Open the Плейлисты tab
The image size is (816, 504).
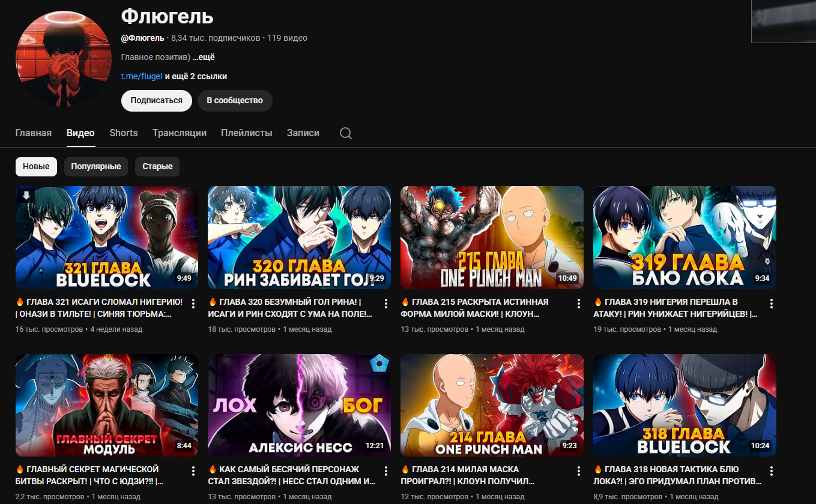tap(247, 133)
